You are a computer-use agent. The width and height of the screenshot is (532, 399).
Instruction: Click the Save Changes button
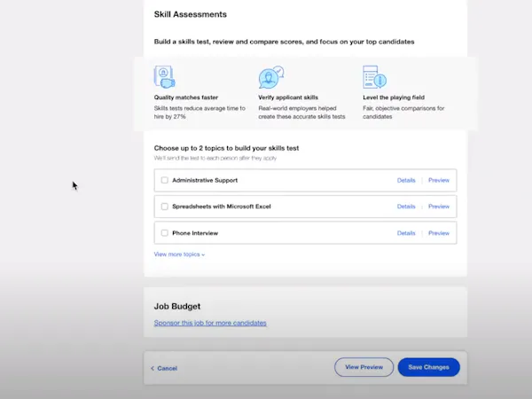429,367
